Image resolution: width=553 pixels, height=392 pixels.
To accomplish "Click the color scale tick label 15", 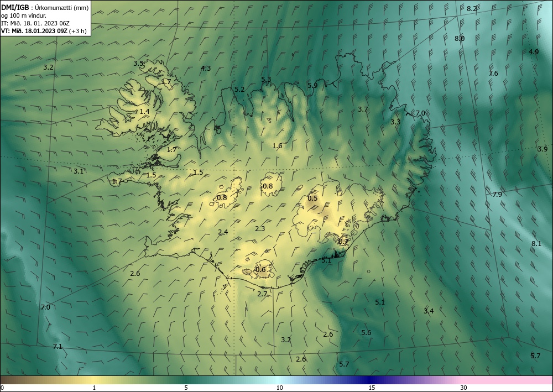I will (x=372, y=388).
